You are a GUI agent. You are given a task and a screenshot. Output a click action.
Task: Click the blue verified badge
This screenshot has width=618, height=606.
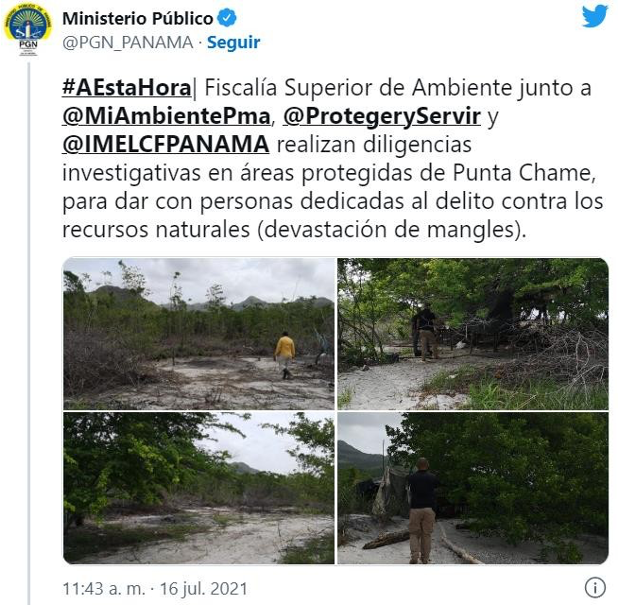pos(227,18)
